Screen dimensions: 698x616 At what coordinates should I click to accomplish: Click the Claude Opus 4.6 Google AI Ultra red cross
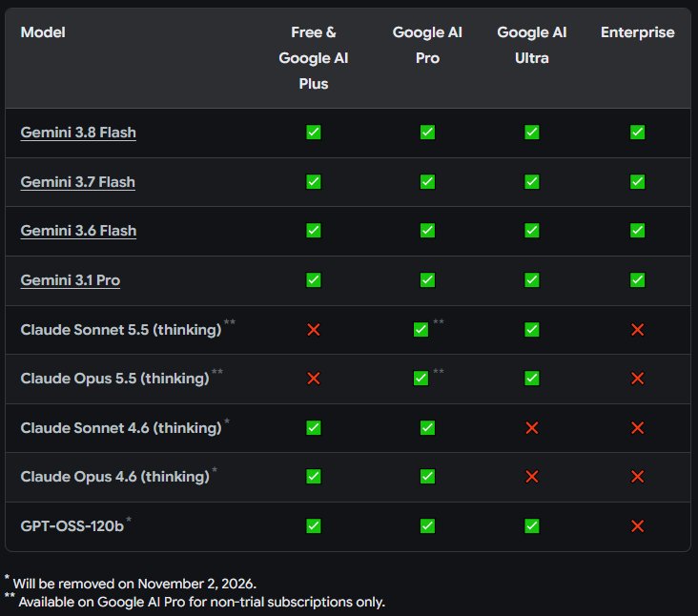pyautogui.click(x=532, y=477)
